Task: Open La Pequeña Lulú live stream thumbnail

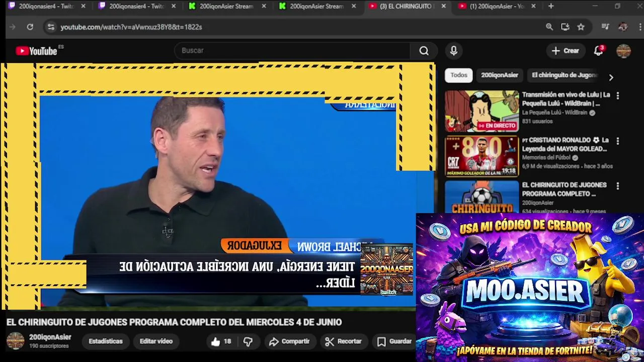Action: point(481,111)
